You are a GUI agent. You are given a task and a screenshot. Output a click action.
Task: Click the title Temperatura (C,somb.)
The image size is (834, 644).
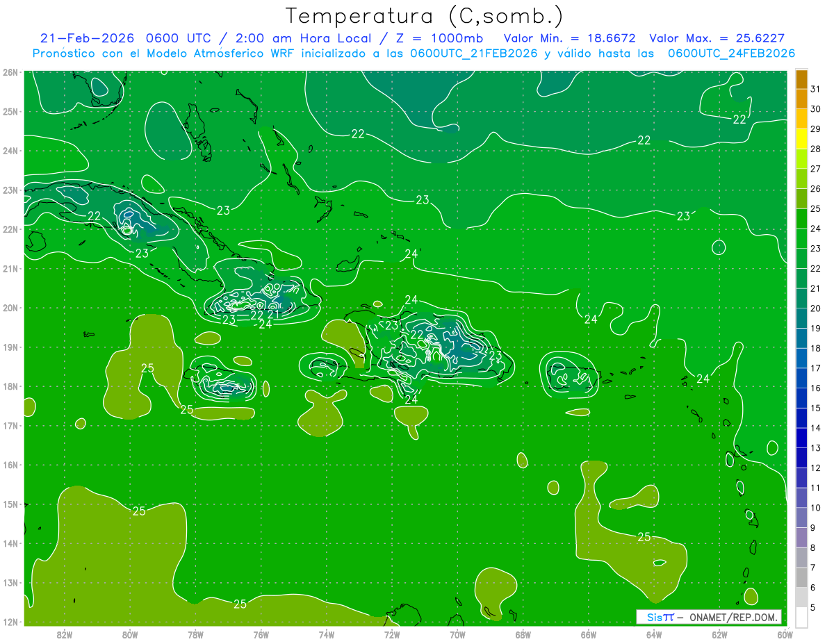(425, 16)
